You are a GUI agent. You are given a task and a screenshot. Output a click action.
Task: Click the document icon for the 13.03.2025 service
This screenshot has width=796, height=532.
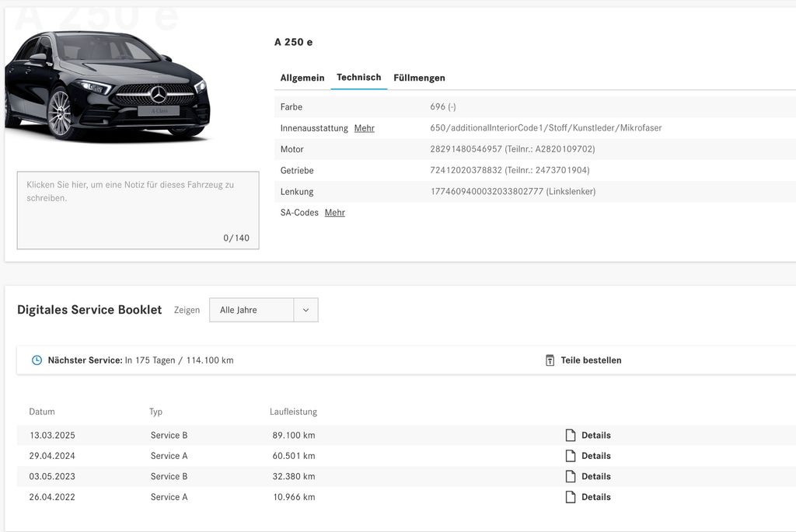point(569,435)
